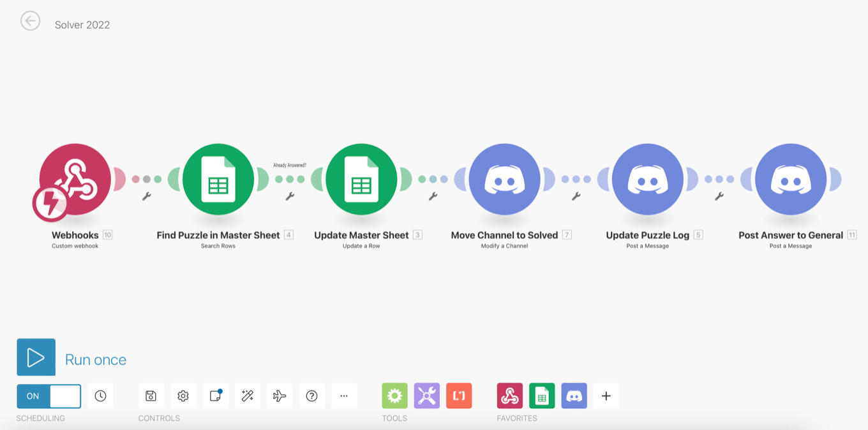This screenshot has height=430, width=868.
Task: Click the Update Master Sheet title
Action: point(361,235)
